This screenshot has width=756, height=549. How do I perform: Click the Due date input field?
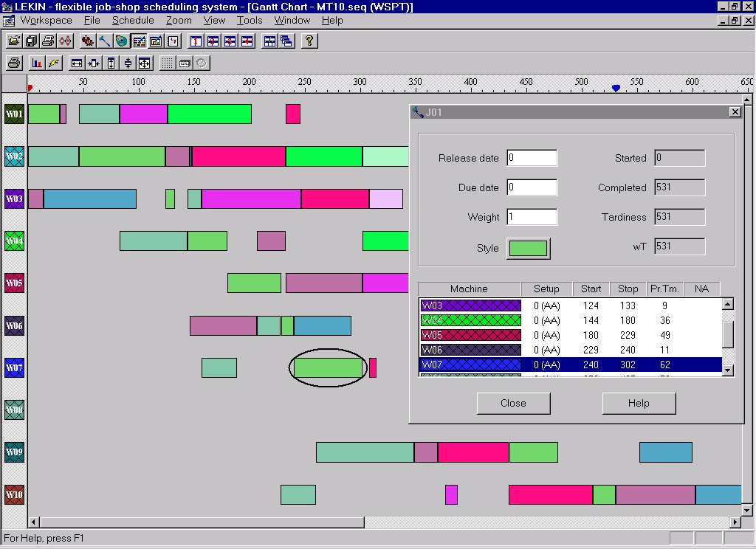(x=532, y=187)
